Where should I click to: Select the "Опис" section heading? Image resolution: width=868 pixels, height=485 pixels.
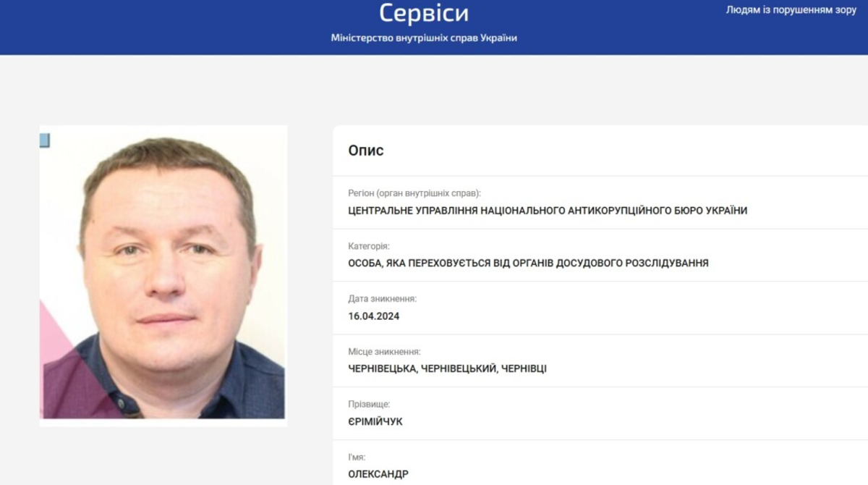tap(366, 151)
